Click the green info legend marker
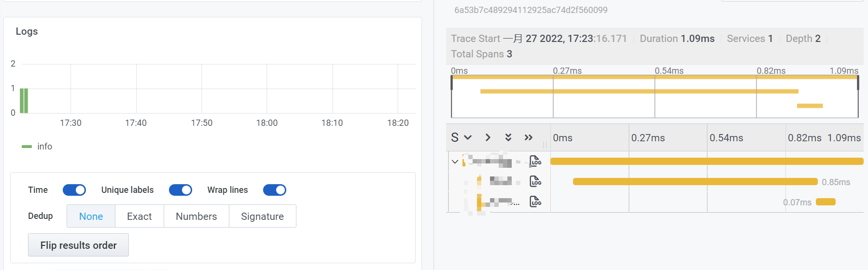 tap(27, 147)
